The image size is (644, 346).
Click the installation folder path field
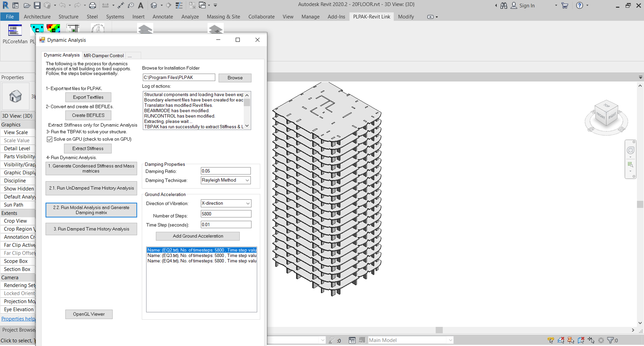[179, 77]
